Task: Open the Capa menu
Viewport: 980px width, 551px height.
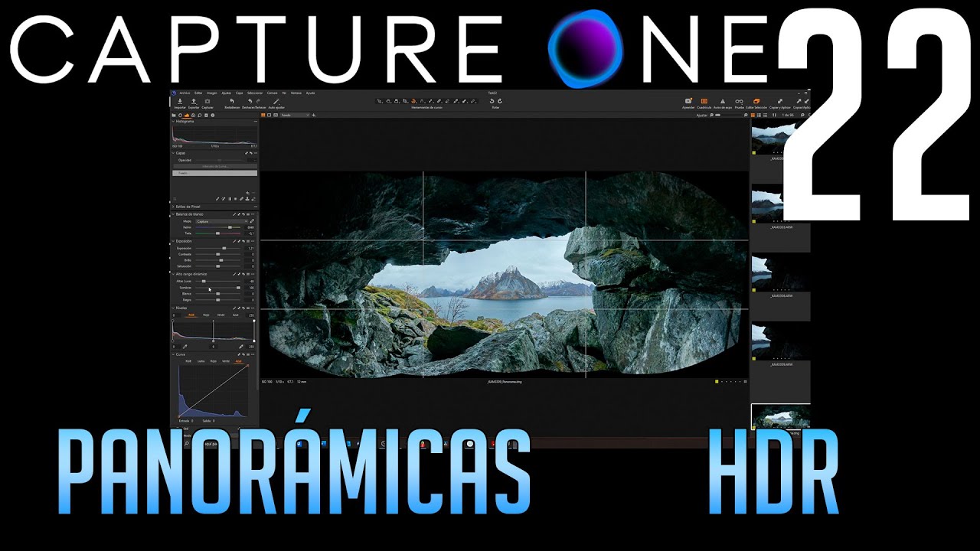Action: coord(239,93)
